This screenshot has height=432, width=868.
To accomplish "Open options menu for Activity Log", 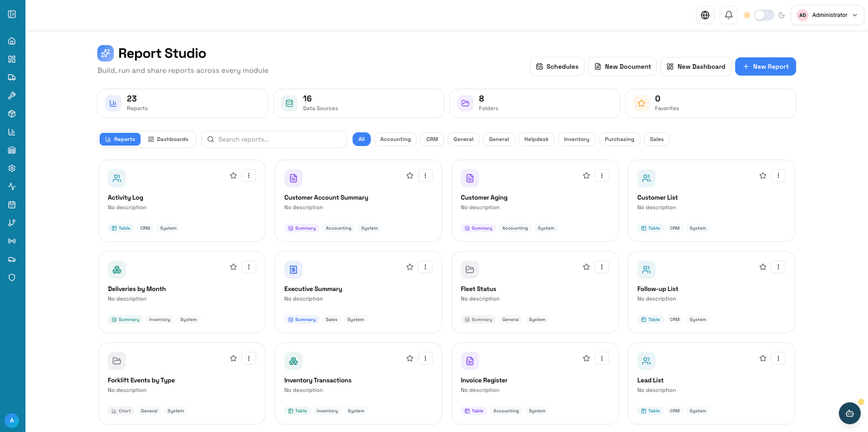I will 249,176.
